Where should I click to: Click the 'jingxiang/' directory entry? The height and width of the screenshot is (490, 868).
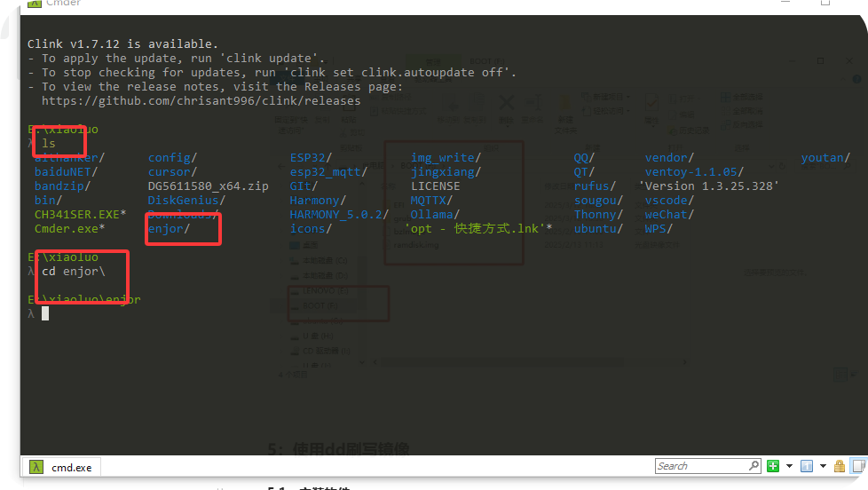(x=446, y=172)
